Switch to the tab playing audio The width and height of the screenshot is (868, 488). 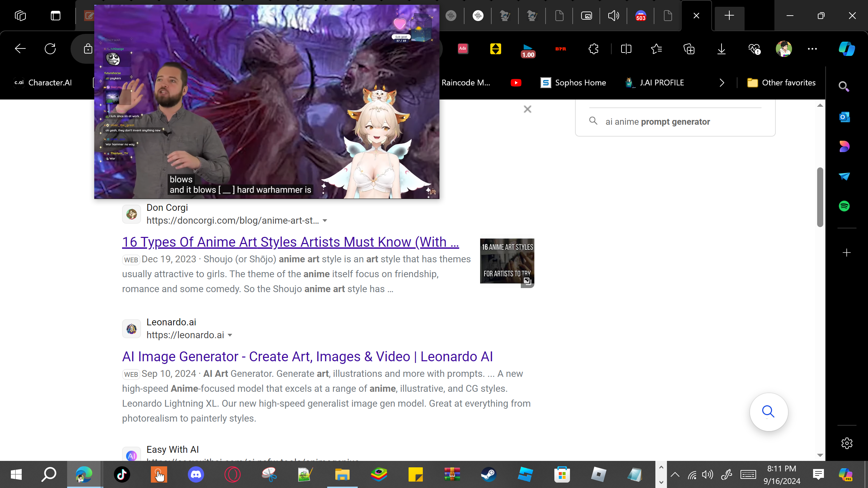coord(613,16)
